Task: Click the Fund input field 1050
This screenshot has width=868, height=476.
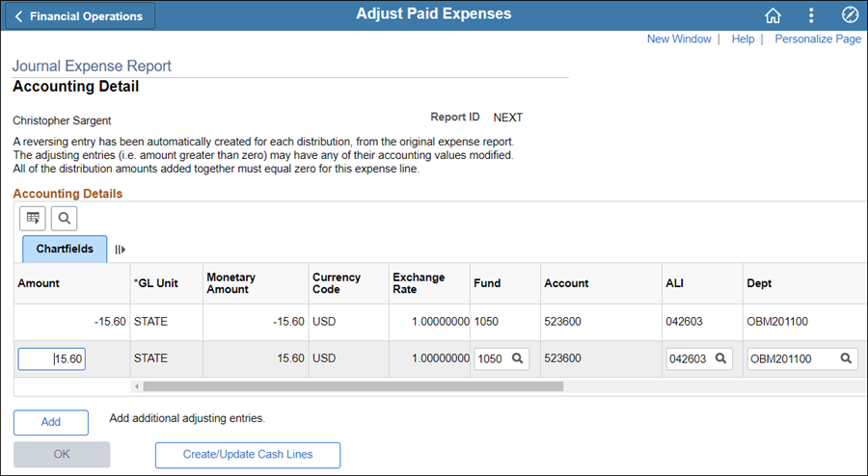Action: (x=492, y=358)
